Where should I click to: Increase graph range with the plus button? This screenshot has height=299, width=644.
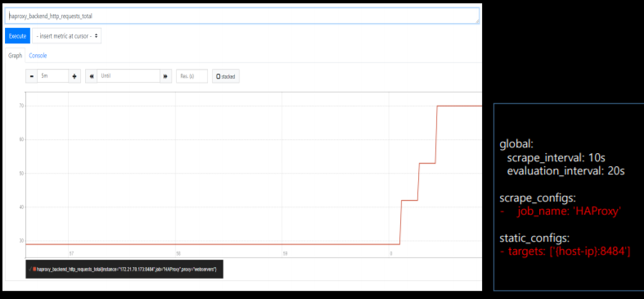coord(74,76)
